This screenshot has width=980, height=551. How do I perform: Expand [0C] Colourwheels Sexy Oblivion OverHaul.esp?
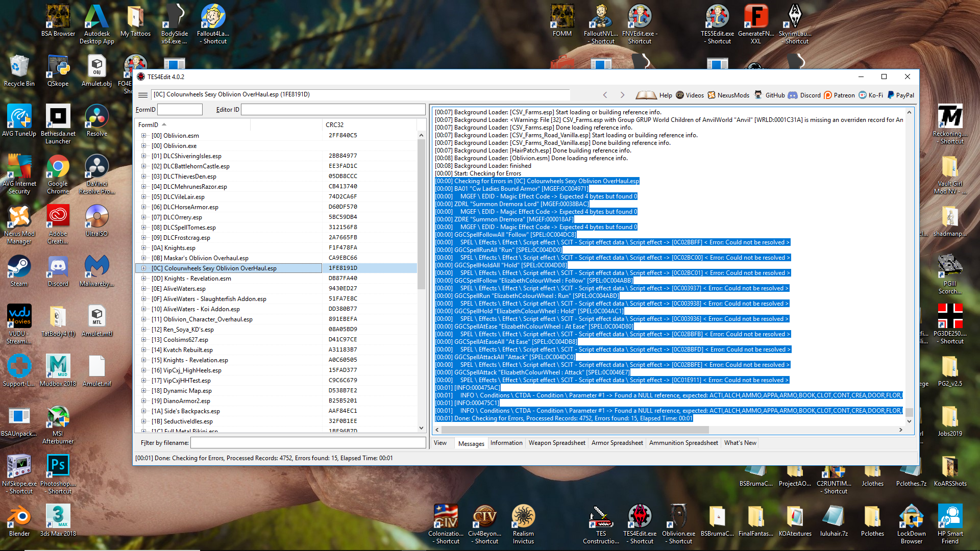click(x=143, y=268)
